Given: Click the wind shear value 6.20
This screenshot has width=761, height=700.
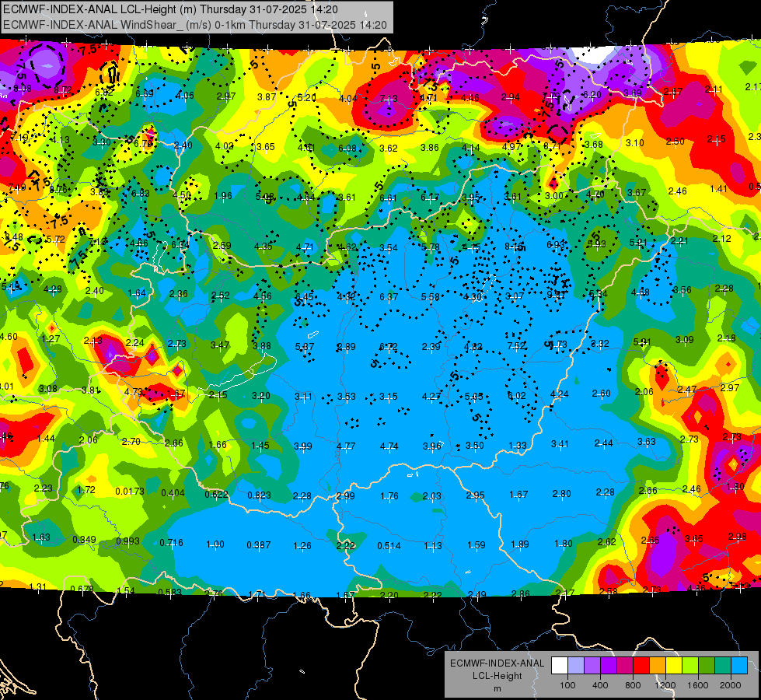Looking at the screenshot, I should pyautogui.click(x=592, y=95).
